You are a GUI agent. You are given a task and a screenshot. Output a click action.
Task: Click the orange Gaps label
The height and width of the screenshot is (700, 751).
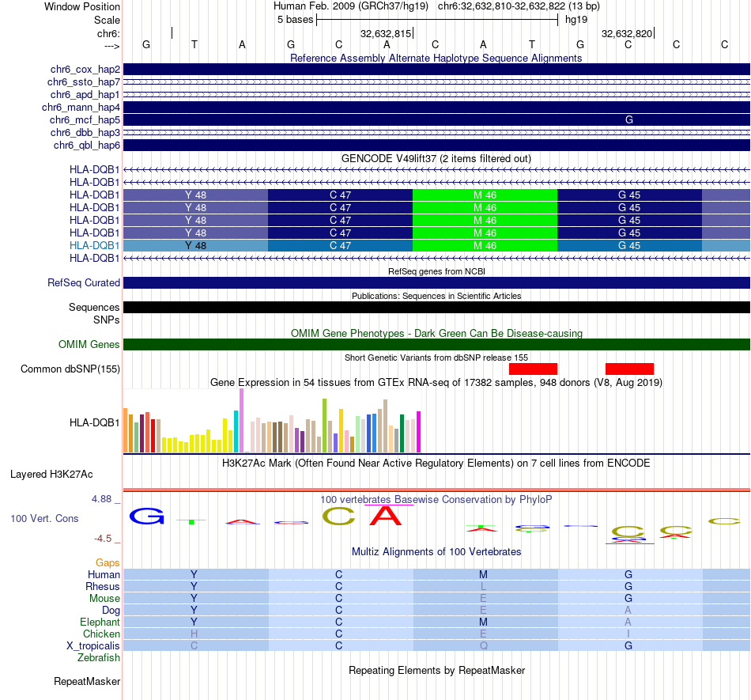(108, 563)
